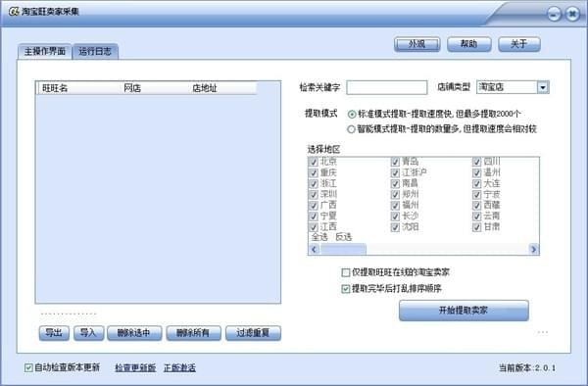Open the 检查更新版 link
The height and width of the screenshot is (386, 588).
click(x=135, y=368)
